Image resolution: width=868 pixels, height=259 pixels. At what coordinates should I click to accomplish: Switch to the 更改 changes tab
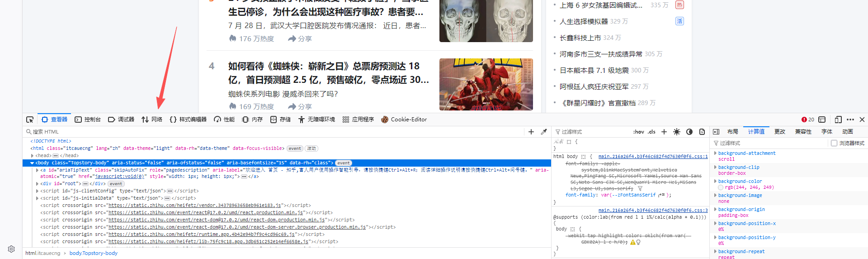[x=780, y=132]
